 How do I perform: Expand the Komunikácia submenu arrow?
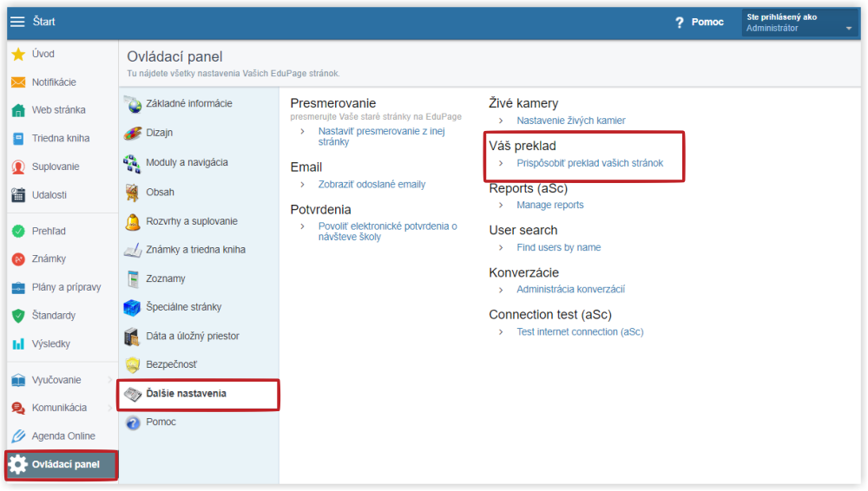click(109, 408)
